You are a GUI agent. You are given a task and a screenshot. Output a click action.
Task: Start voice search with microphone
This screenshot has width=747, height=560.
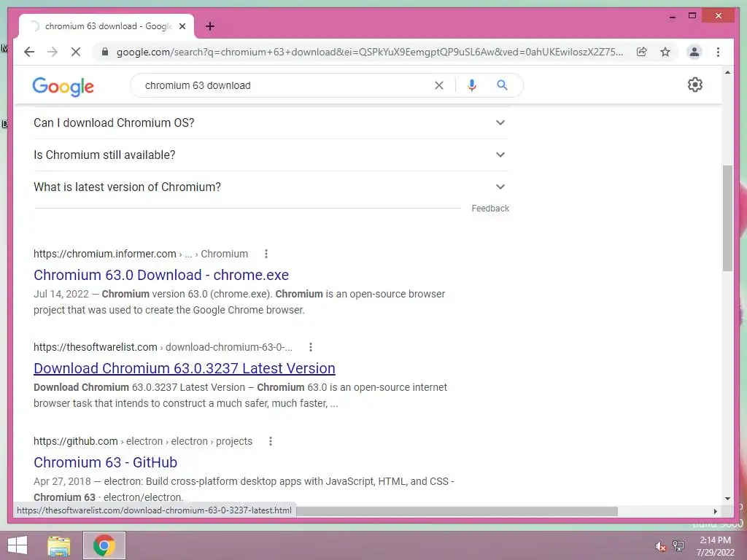coord(472,85)
